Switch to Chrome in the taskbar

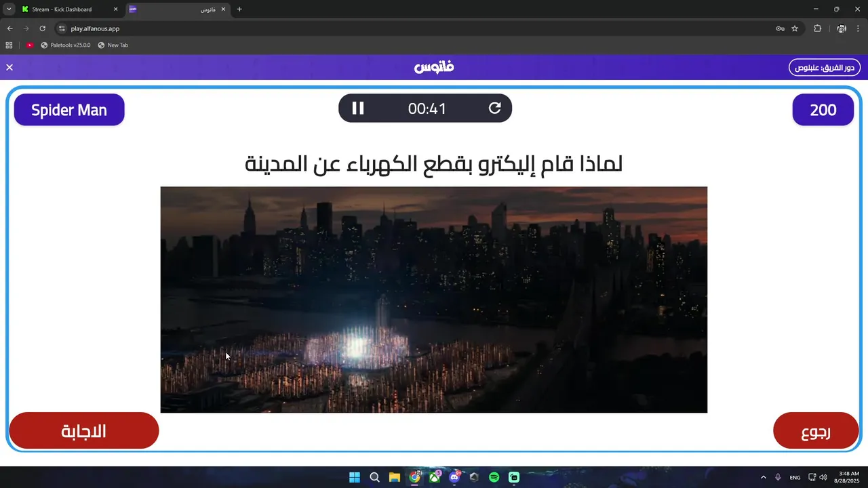coord(414,477)
